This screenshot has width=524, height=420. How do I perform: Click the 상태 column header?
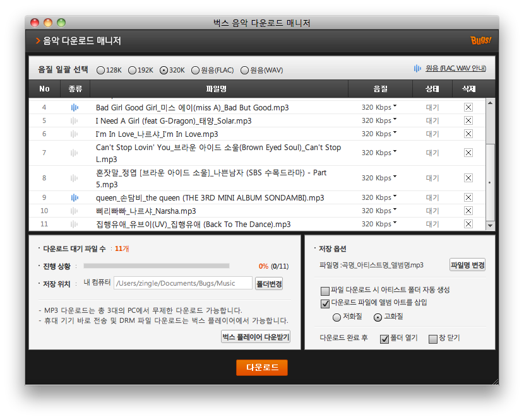tap(432, 89)
